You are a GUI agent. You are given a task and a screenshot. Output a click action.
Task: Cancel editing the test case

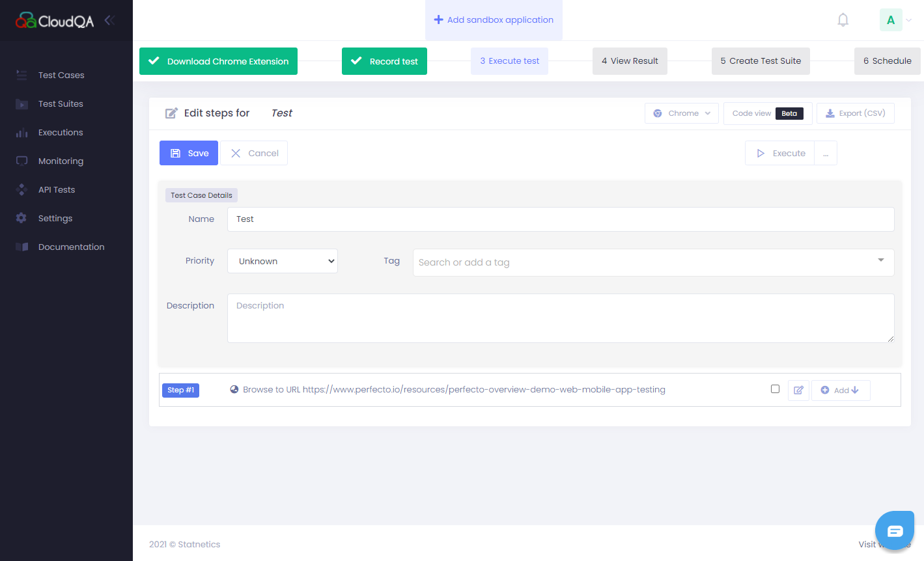254,153
